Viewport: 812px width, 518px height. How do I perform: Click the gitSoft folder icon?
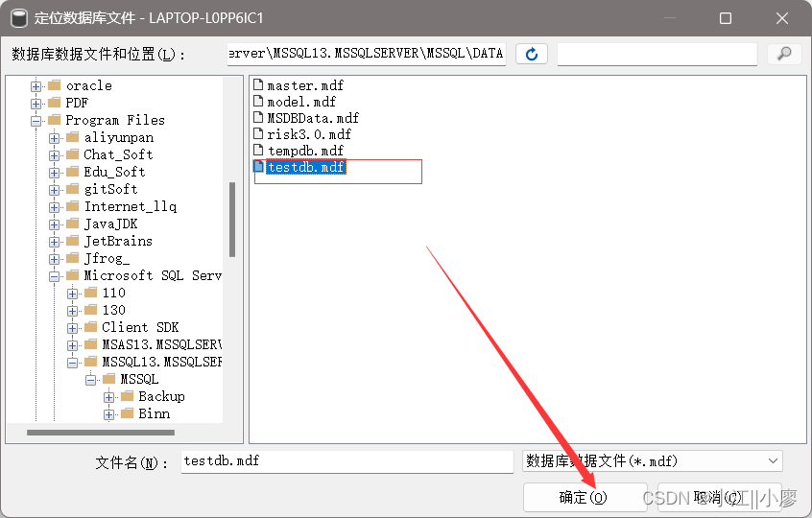73,189
